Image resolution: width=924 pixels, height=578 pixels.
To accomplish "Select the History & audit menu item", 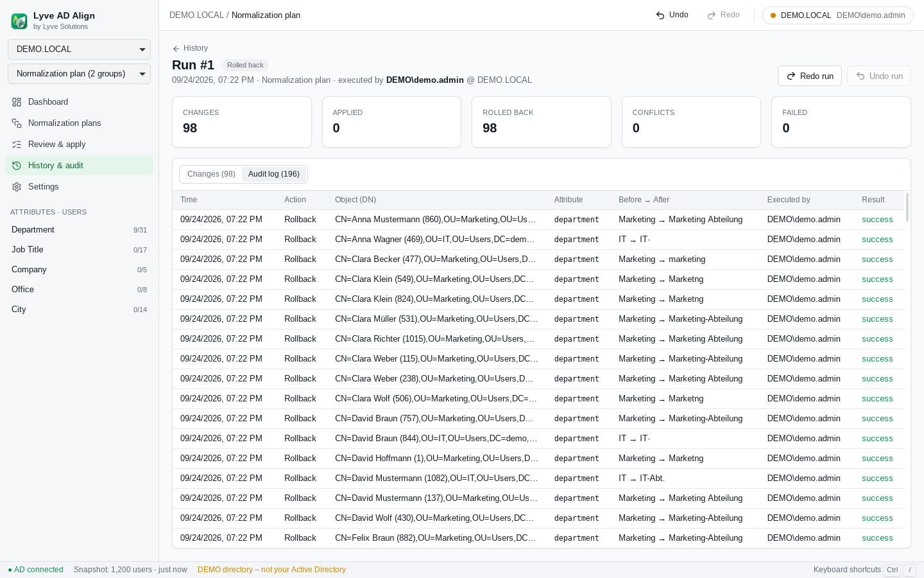I will [x=79, y=166].
